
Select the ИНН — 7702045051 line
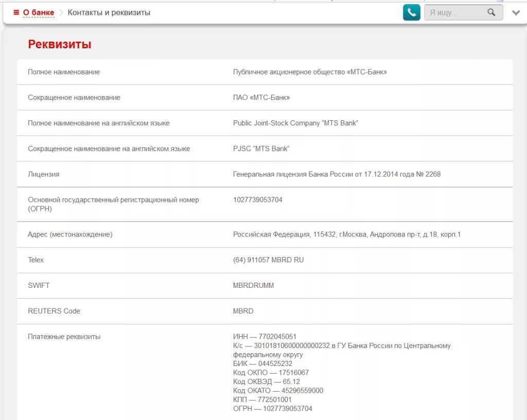[265, 336]
